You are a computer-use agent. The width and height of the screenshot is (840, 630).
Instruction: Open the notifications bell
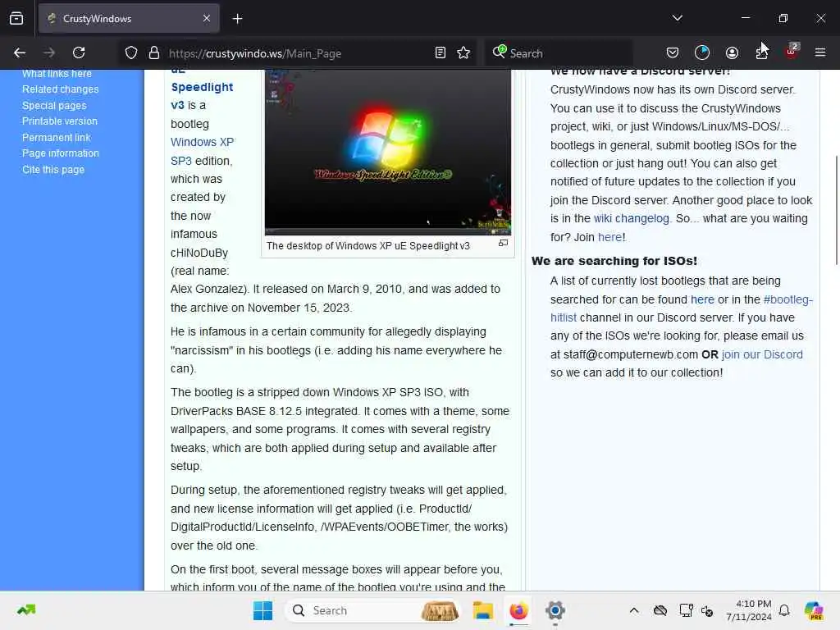(x=784, y=610)
